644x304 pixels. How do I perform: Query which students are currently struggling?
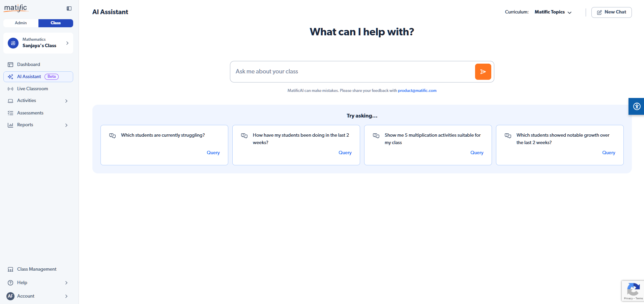(x=213, y=153)
